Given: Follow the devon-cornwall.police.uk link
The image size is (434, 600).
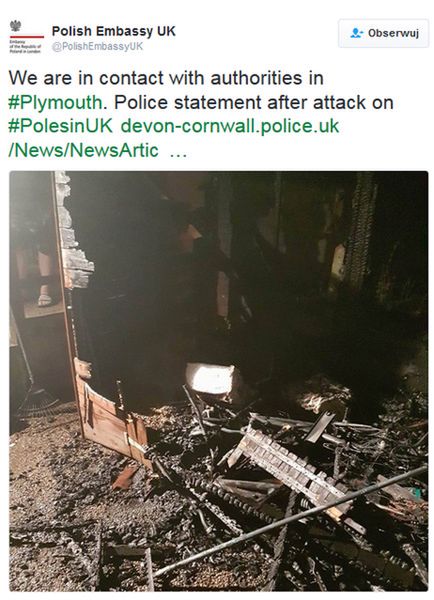Looking at the screenshot, I should click(230, 126).
